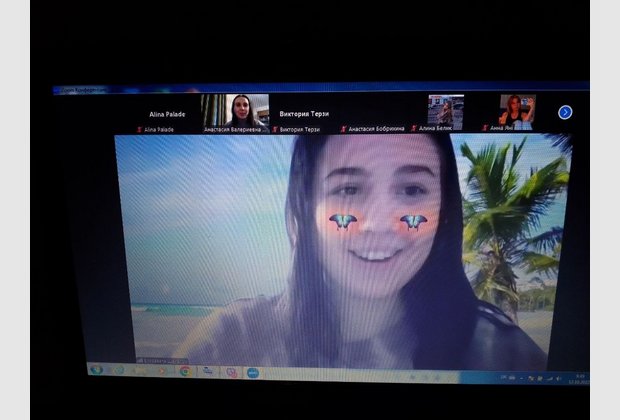Click the muted microphone icon beside Анна
This screenshot has width=620, height=420.
coord(485,128)
